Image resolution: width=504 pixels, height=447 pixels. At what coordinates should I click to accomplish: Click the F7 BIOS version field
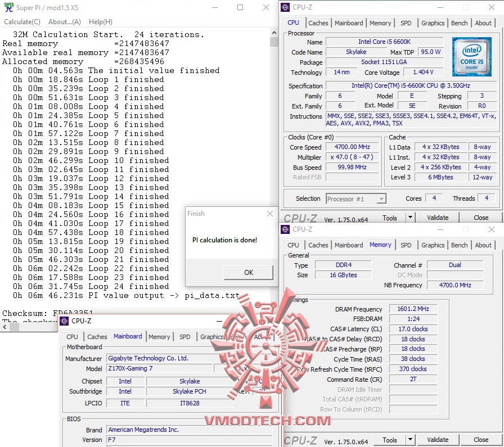(189, 440)
